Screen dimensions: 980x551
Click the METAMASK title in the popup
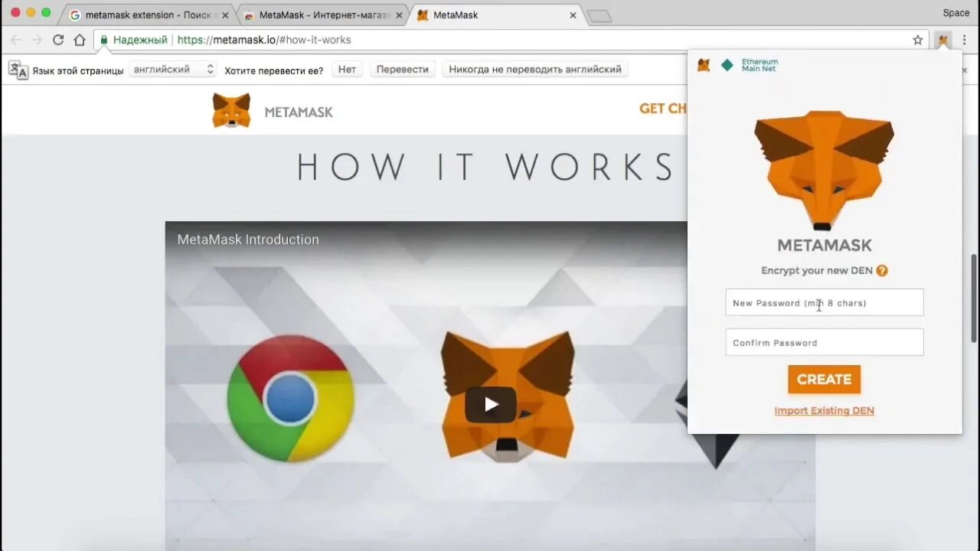[x=825, y=245]
